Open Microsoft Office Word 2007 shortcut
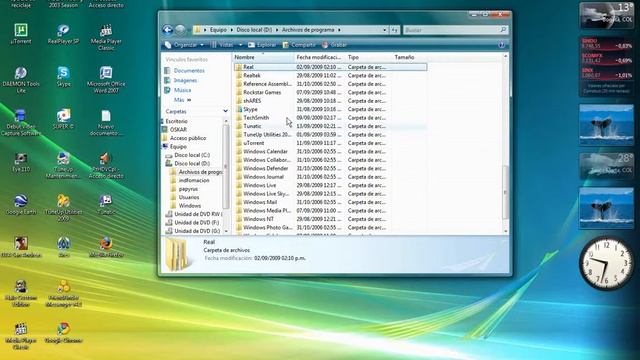 (106, 80)
